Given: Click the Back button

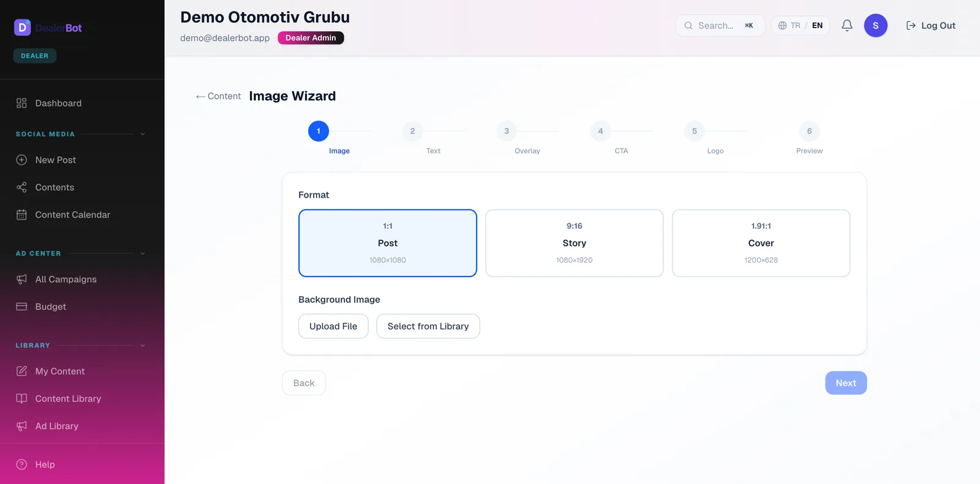Looking at the screenshot, I should [x=304, y=383].
